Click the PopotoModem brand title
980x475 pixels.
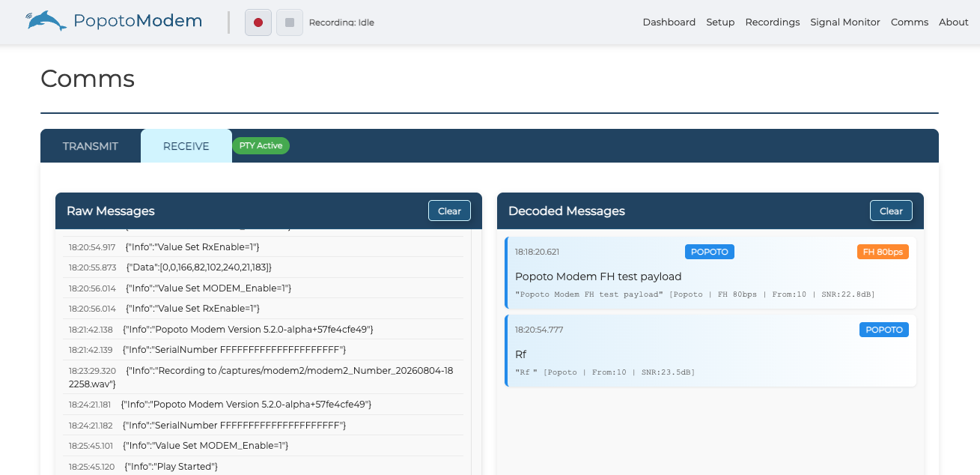click(138, 21)
